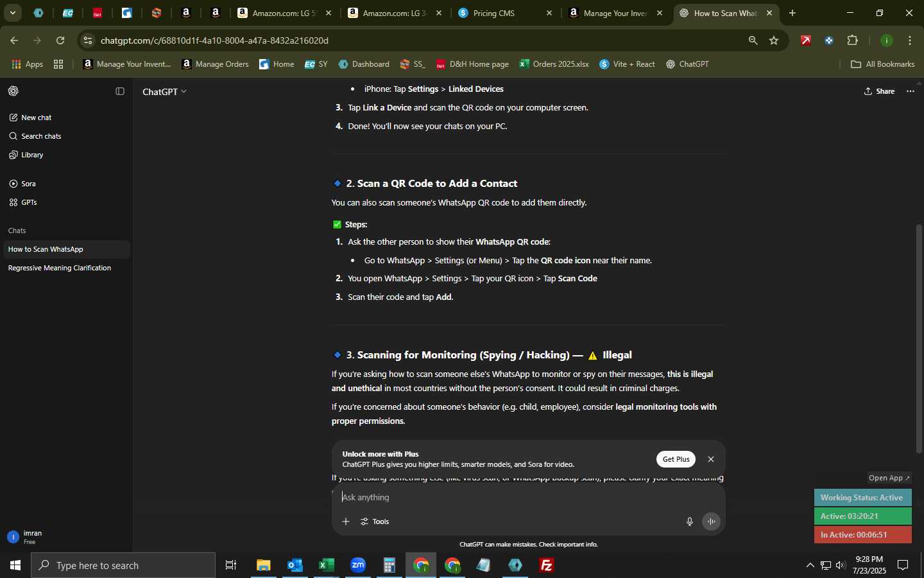The width and height of the screenshot is (924, 578).
Task: Open the volume speaker tray icon
Action: 841,566
